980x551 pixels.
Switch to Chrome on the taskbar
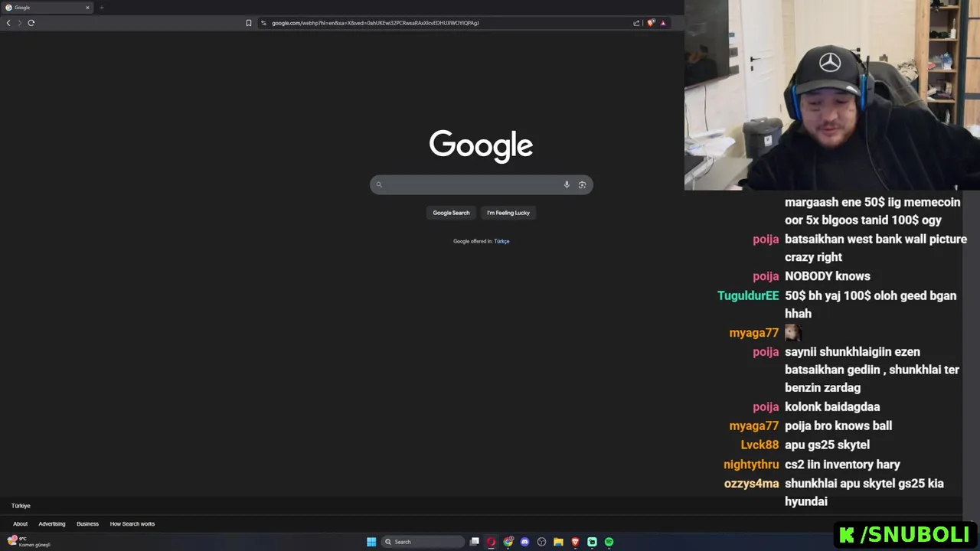[x=508, y=542]
